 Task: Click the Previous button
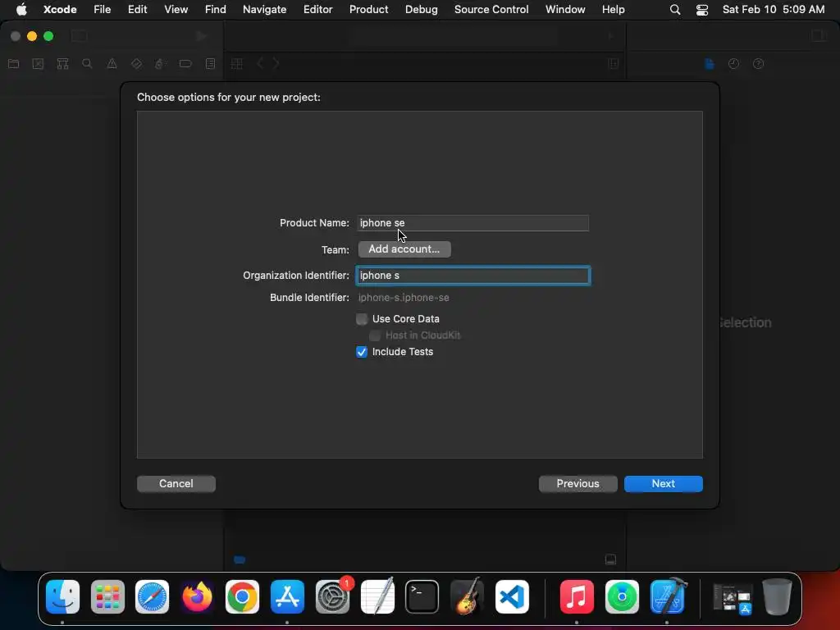[577, 484]
